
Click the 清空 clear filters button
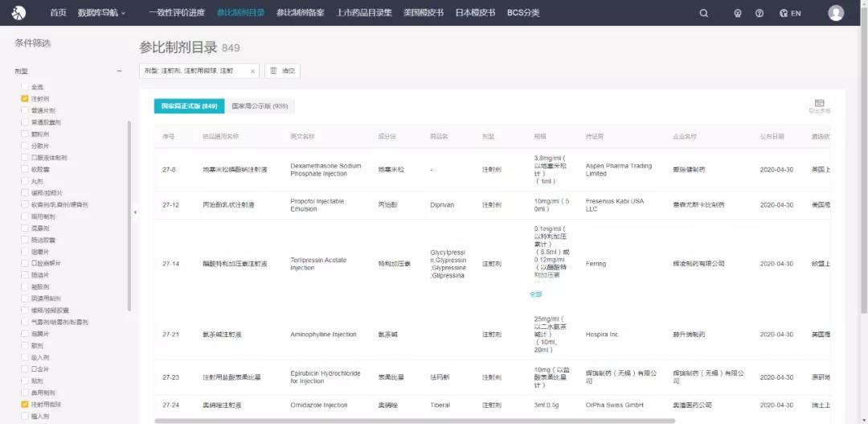(x=282, y=72)
